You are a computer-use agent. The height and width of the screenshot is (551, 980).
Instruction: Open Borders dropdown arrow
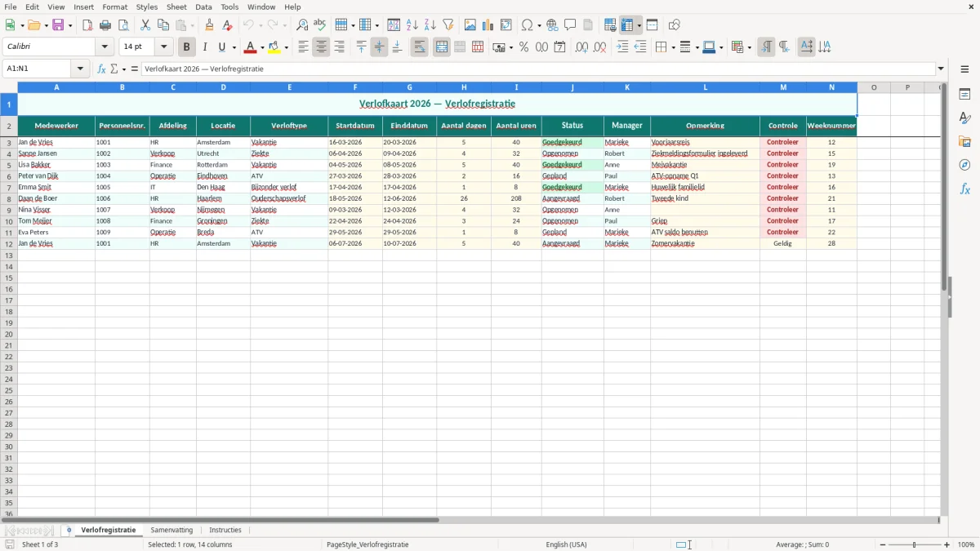coord(672,47)
